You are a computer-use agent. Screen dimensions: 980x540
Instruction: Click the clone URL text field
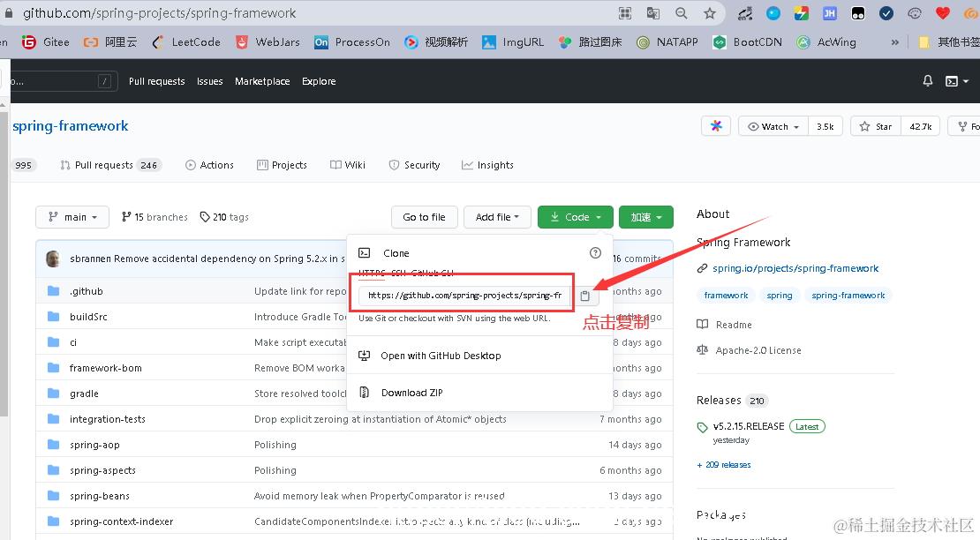pos(465,296)
